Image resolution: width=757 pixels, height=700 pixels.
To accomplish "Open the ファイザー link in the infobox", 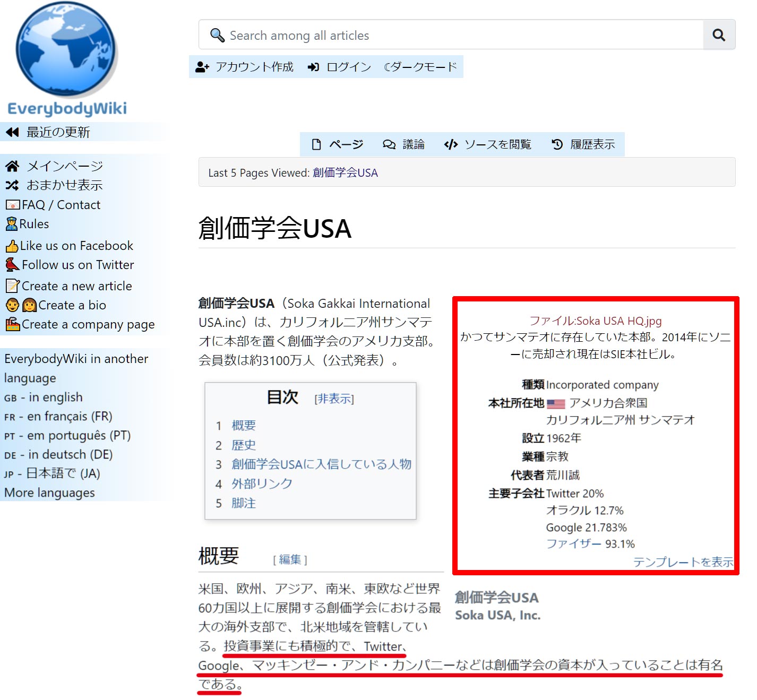I will 574,544.
